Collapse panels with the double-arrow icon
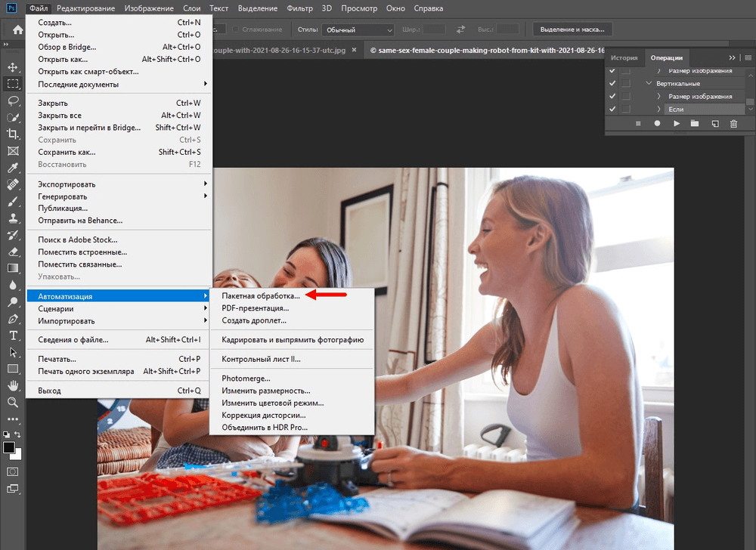This screenshot has width=756, height=550. pyautogui.click(x=732, y=57)
